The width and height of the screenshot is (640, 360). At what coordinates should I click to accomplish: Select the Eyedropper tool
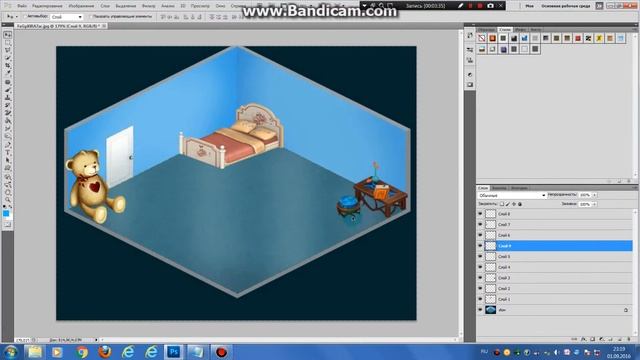pyautogui.click(x=7, y=73)
